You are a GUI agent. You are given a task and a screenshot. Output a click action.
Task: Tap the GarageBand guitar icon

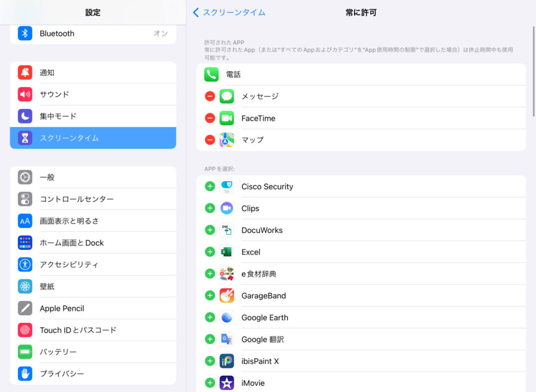coord(227,296)
